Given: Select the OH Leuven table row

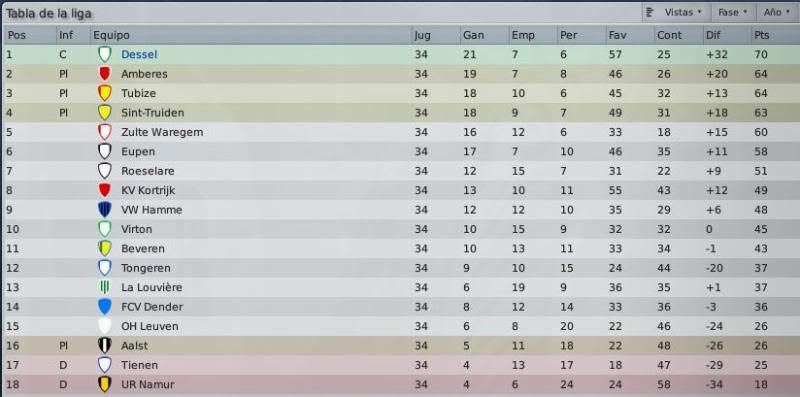Looking at the screenshot, I should click(400, 326).
